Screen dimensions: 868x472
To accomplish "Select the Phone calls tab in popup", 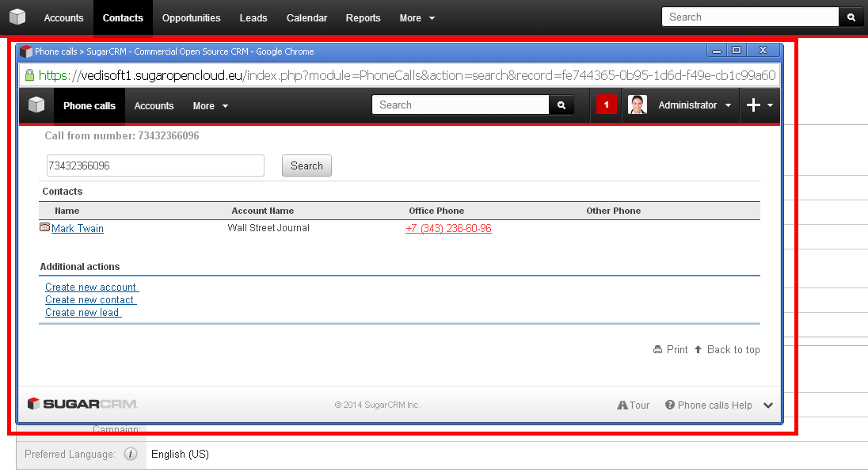I will coord(89,105).
